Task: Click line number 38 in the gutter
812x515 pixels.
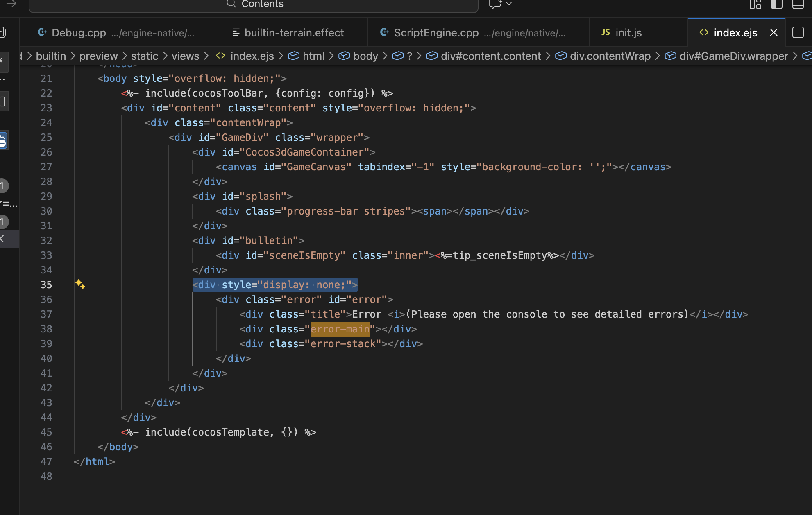Action: [46, 329]
